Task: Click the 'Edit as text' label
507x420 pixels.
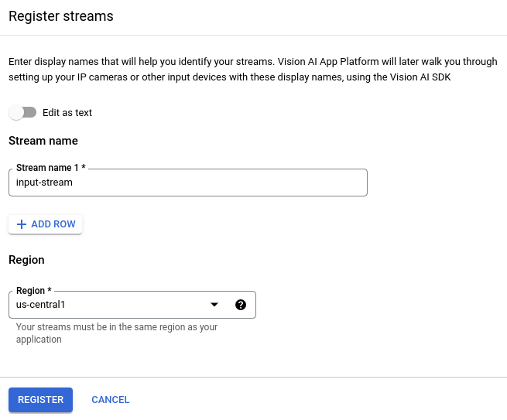Action: 67,113
